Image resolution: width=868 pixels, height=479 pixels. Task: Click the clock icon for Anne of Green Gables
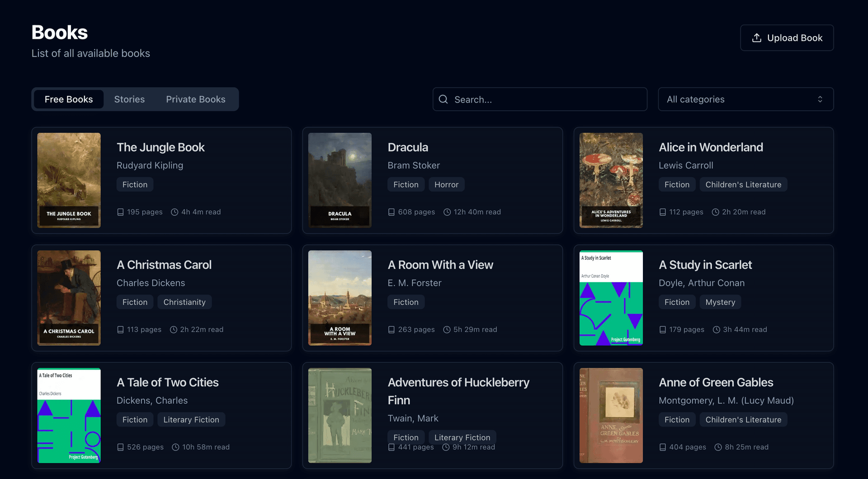(717, 447)
